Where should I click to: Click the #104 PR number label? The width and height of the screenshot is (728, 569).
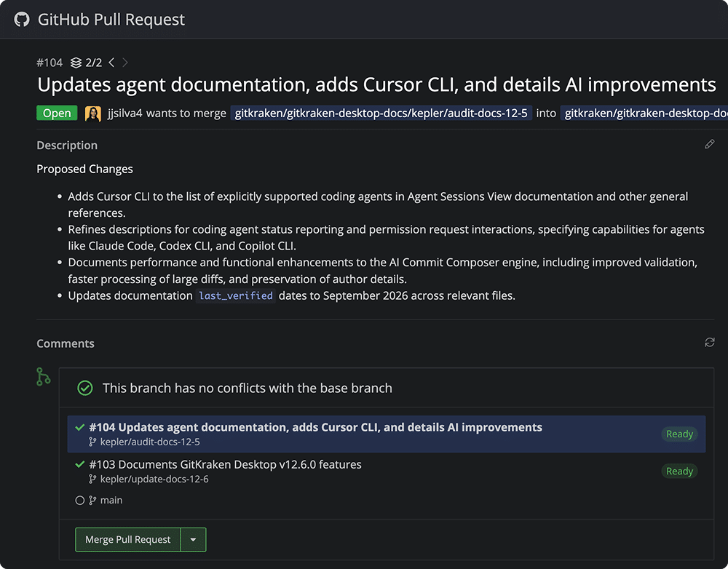click(x=50, y=63)
